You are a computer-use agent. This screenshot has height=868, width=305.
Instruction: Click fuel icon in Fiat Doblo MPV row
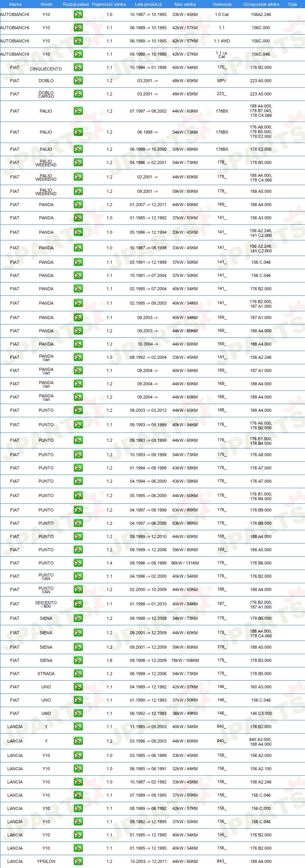pyautogui.click(x=78, y=81)
